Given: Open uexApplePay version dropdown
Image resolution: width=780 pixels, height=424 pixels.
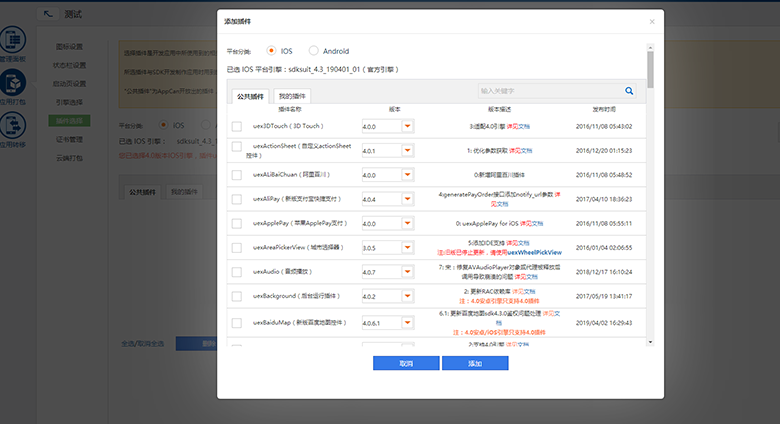Looking at the screenshot, I should [x=407, y=223].
